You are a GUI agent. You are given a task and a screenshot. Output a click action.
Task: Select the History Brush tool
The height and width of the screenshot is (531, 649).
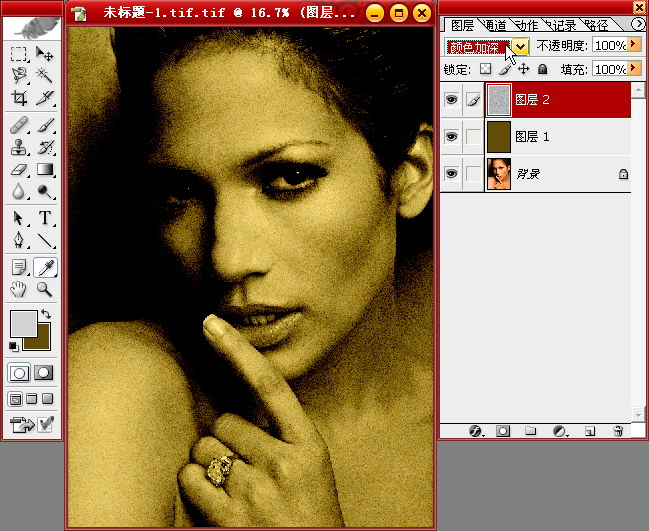point(45,147)
